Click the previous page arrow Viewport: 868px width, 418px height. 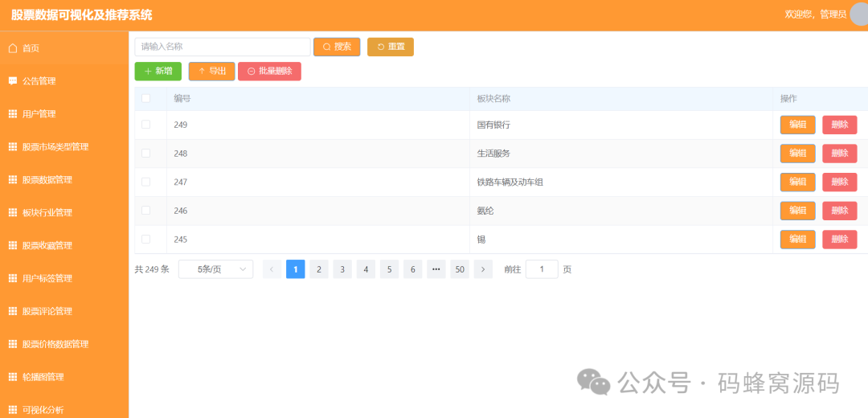[x=272, y=269]
